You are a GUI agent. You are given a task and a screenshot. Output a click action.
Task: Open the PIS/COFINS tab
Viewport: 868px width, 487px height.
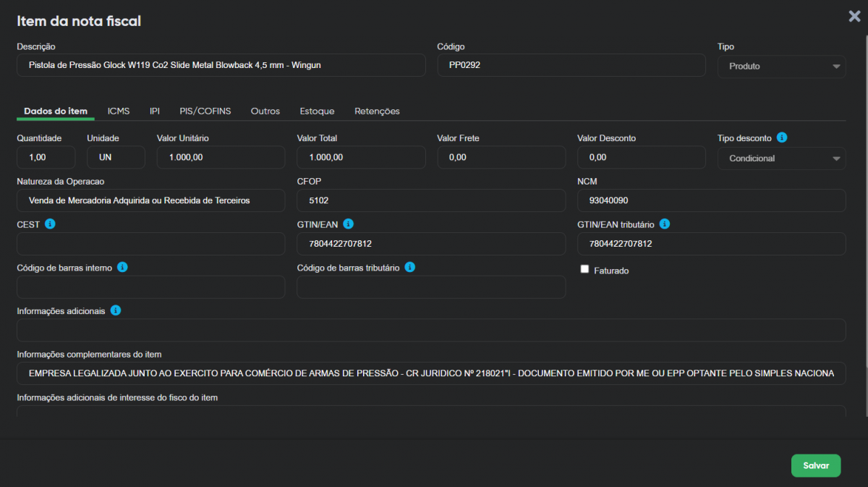point(205,111)
